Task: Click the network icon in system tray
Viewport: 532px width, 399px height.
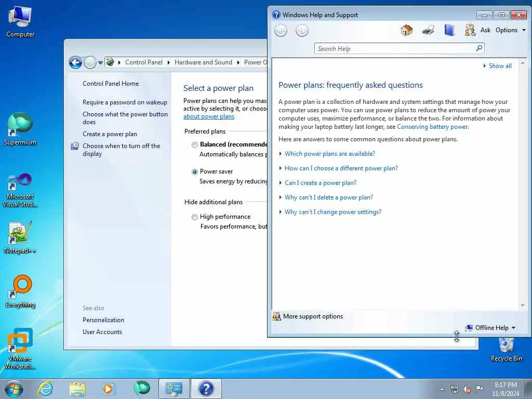Action: 454,390
